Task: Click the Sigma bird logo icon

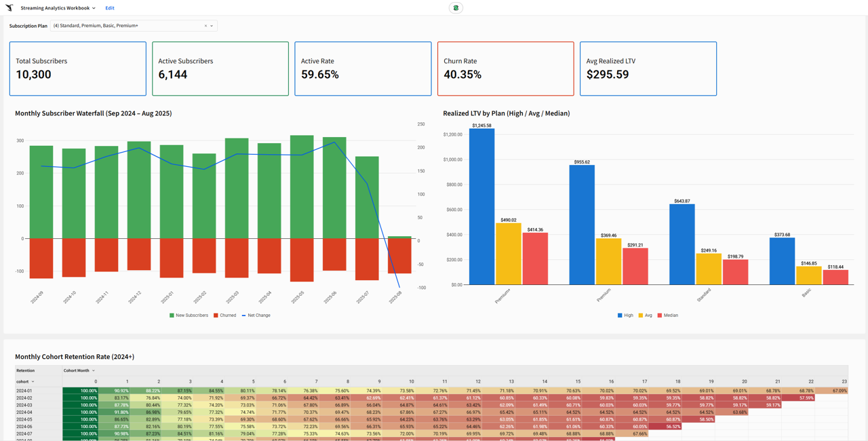Action: tap(9, 8)
